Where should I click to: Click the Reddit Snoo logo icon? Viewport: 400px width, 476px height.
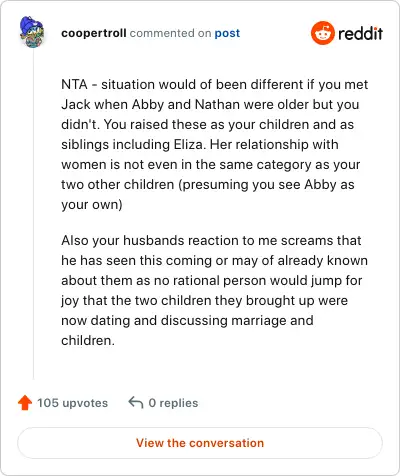pos(322,33)
